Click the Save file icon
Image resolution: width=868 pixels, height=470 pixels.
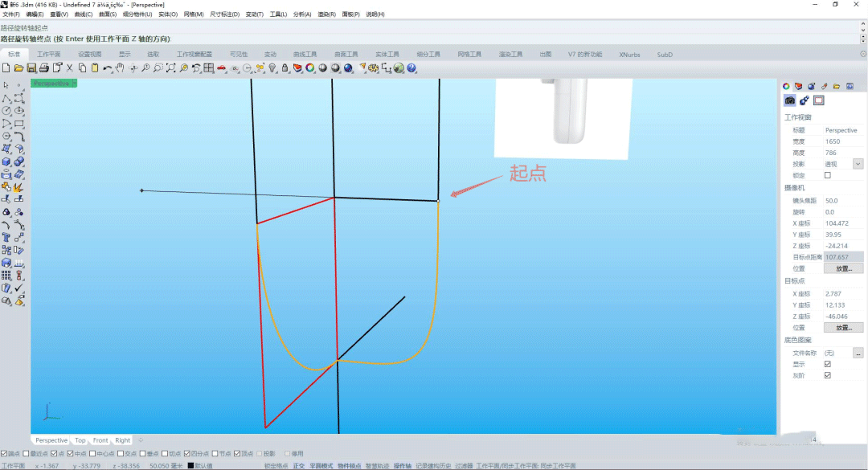[x=31, y=68]
